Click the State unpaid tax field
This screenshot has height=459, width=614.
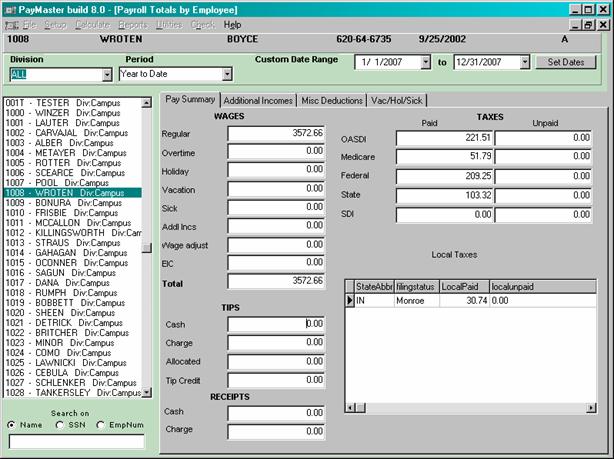[x=543, y=195]
